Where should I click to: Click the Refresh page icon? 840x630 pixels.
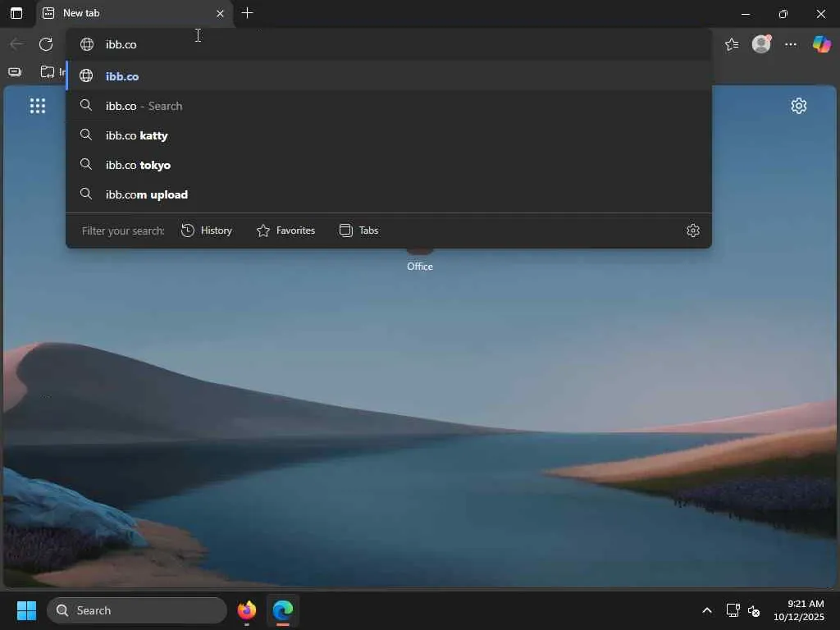46,44
